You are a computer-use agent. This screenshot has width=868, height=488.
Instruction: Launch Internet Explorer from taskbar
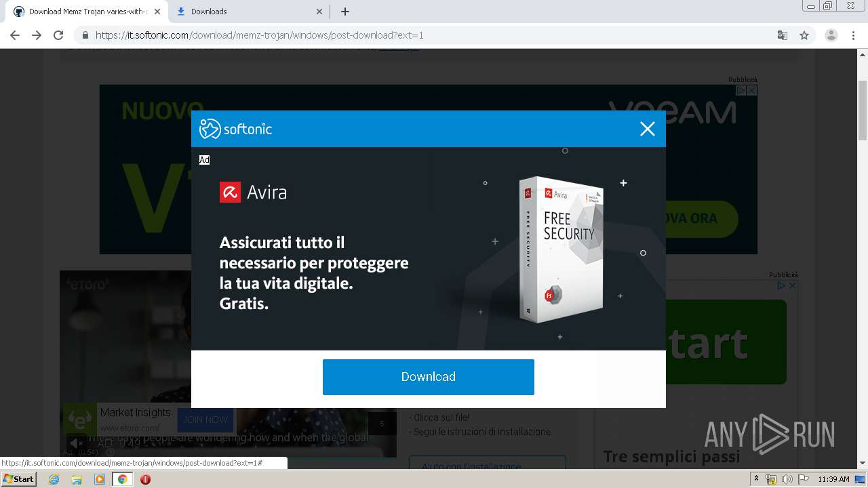coord(54,479)
